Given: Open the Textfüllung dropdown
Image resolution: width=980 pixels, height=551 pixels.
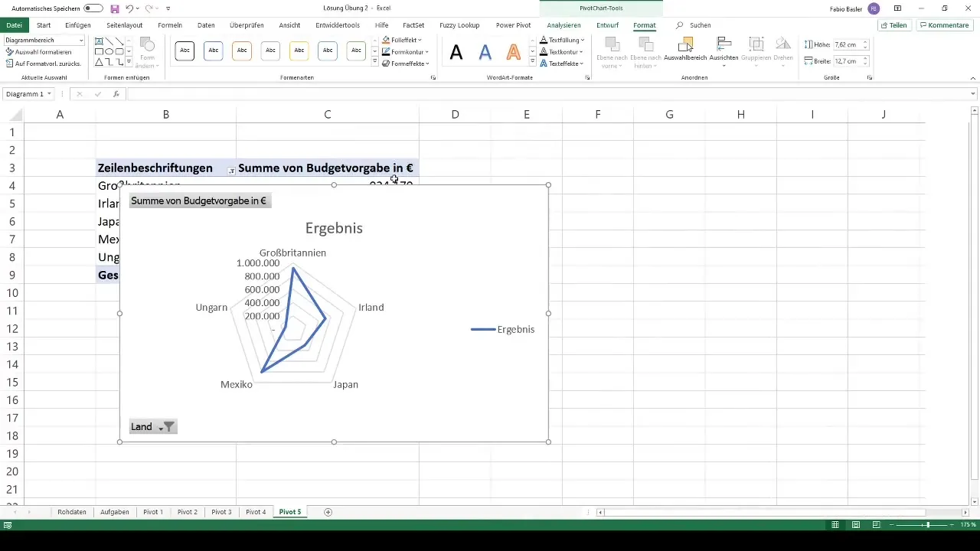Looking at the screenshot, I should tap(562, 40).
